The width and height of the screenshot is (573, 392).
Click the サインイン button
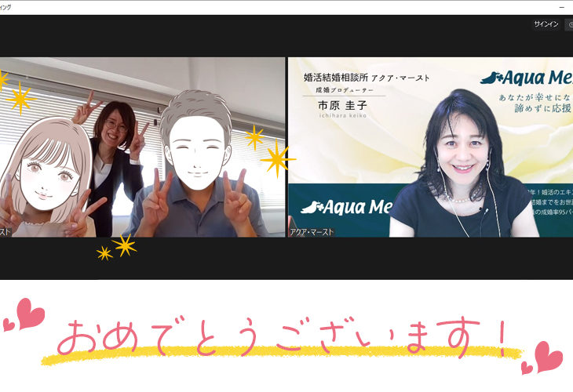546,24
